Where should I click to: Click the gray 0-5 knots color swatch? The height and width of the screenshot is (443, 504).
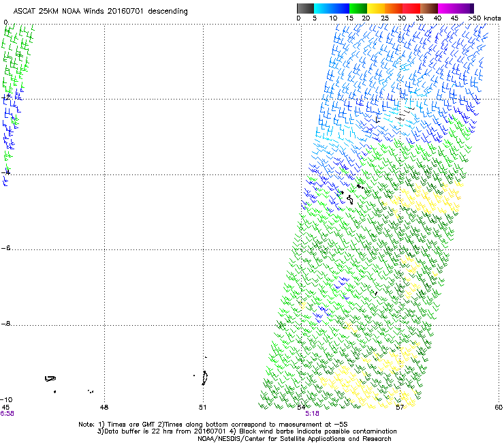tap(305, 8)
